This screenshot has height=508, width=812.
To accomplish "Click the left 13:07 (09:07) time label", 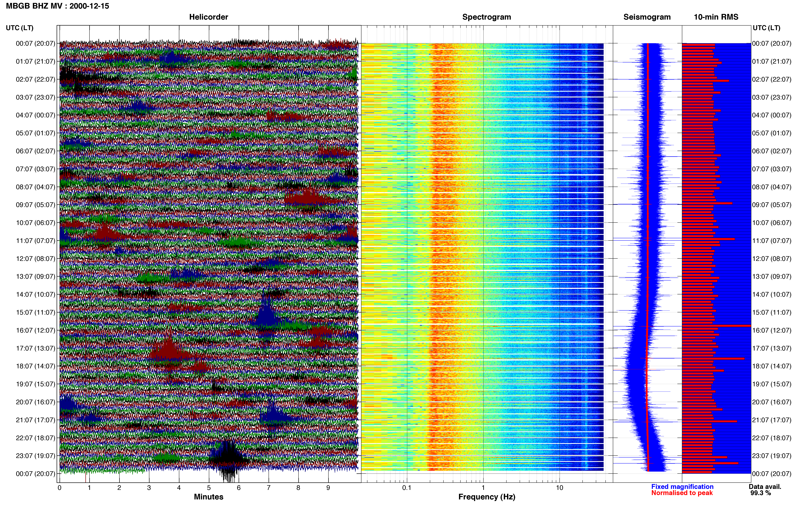I will click(x=36, y=277).
